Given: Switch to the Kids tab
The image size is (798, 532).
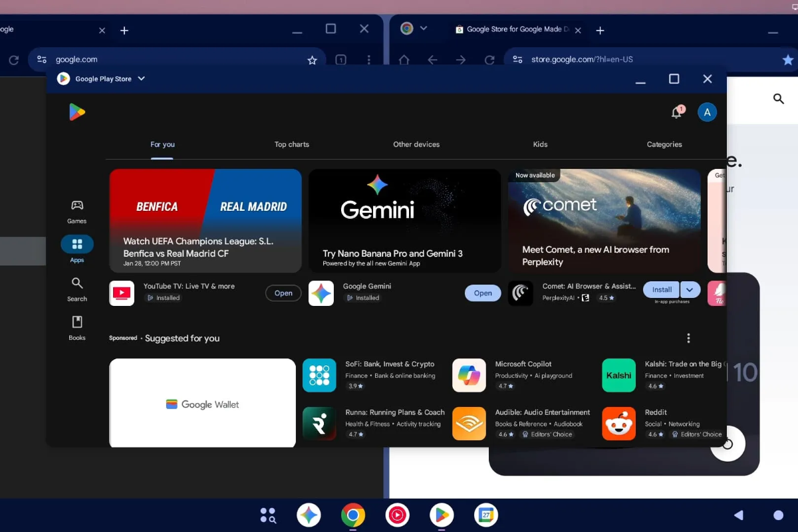Looking at the screenshot, I should pos(540,144).
